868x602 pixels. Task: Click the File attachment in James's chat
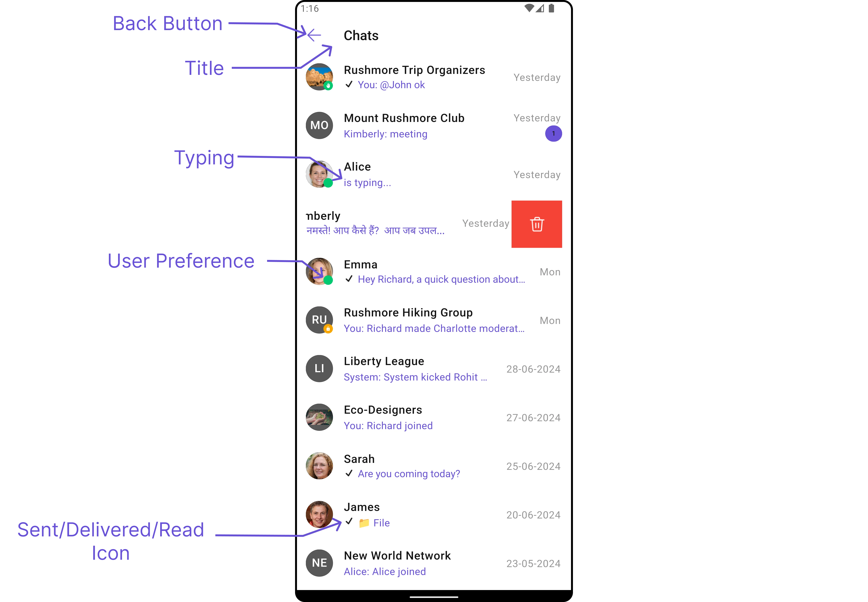(x=374, y=523)
